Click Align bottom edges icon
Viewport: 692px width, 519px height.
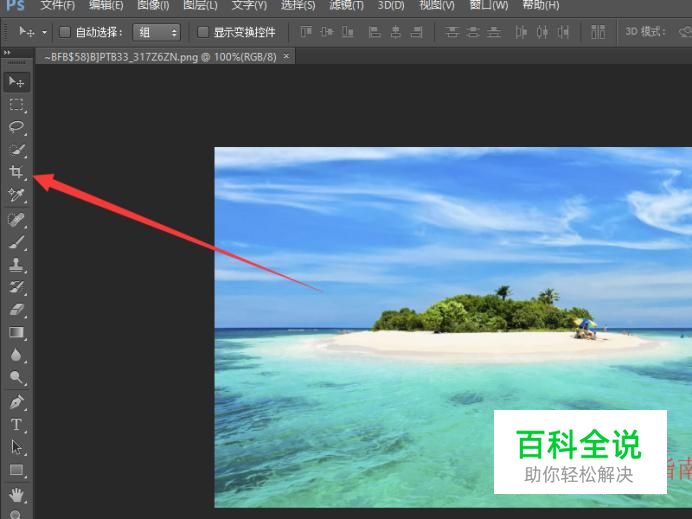(348, 32)
